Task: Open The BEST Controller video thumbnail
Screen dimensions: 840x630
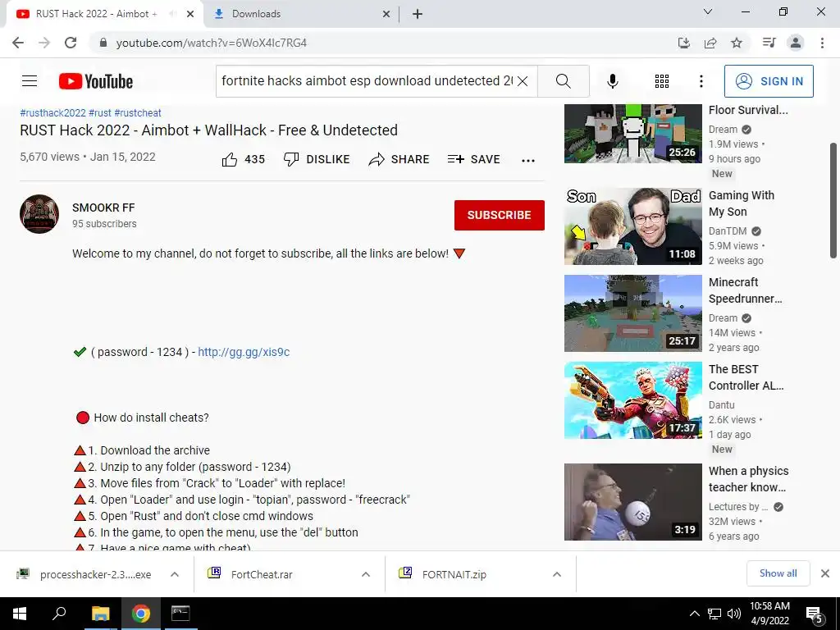Action: [x=632, y=399]
